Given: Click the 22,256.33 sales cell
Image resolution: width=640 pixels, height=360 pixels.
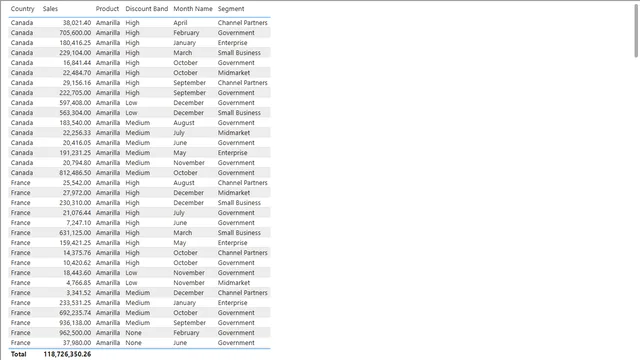Looking at the screenshot, I should pos(77,133).
